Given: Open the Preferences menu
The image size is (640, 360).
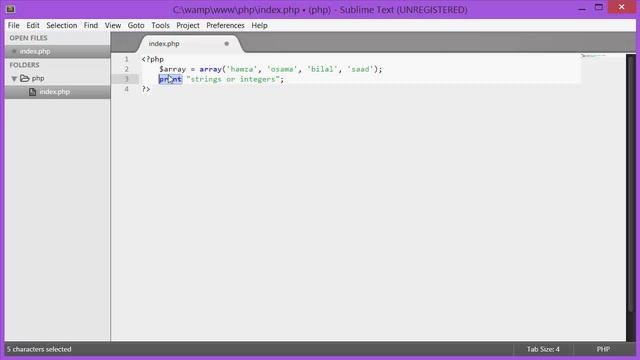Looking at the screenshot, I should coord(225,25).
